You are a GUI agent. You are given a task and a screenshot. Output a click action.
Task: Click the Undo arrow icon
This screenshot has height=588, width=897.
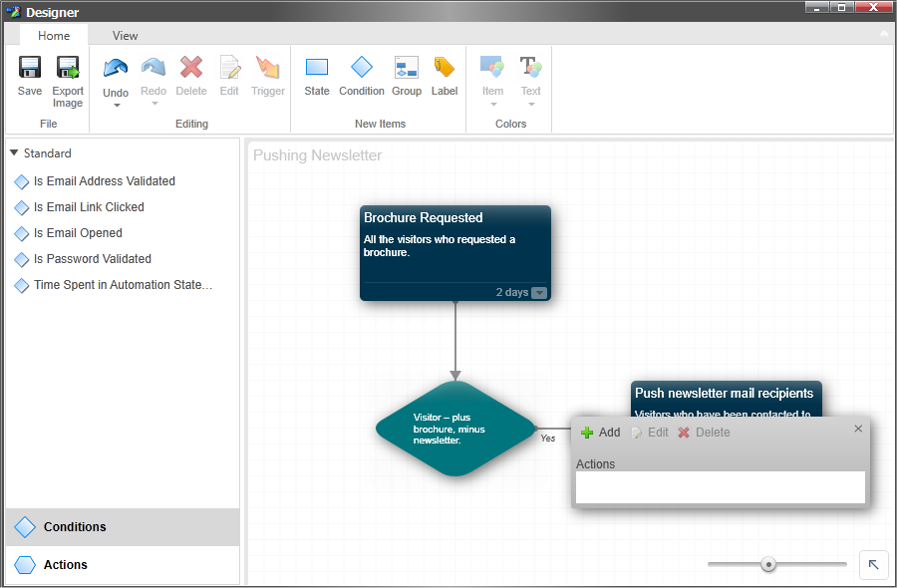pyautogui.click(x=116, y=68)
